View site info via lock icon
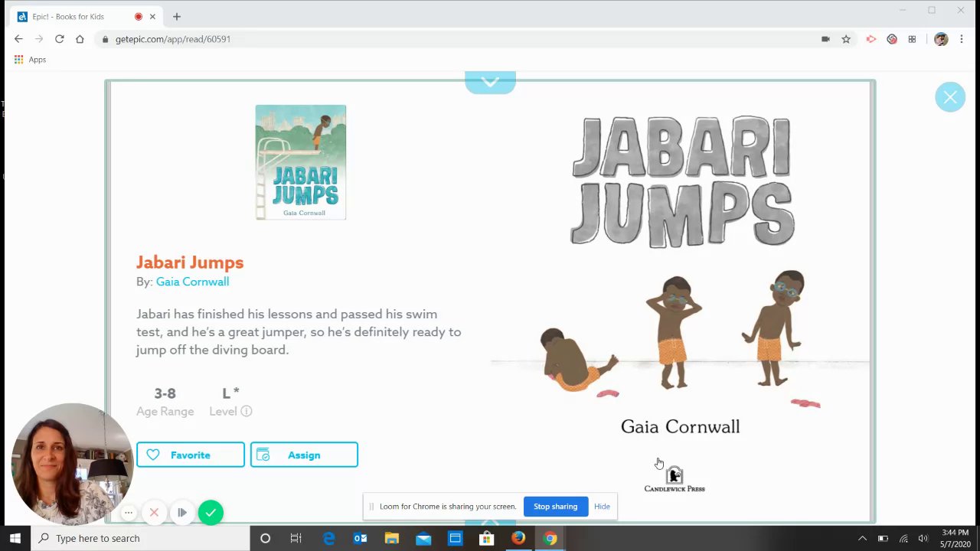 [105, 39]
